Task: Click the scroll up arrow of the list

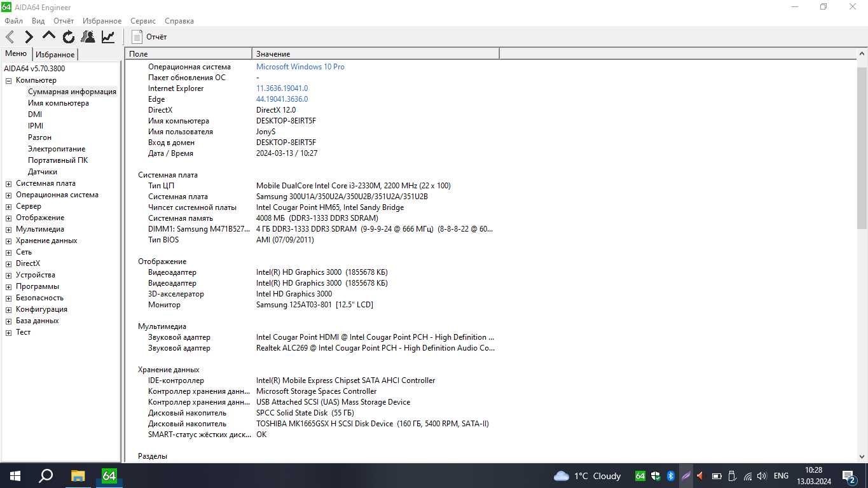Action: tap(862, 54)
